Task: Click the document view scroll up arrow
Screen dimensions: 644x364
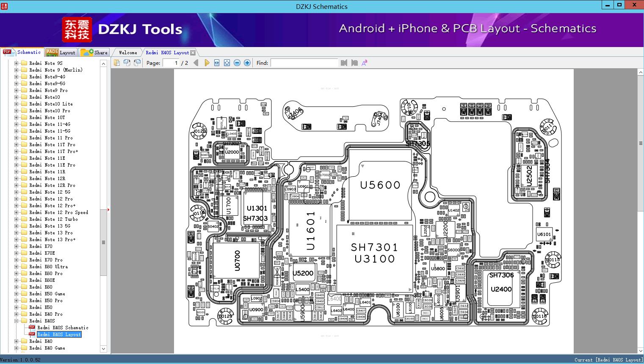Action: [x=641, y=72]
